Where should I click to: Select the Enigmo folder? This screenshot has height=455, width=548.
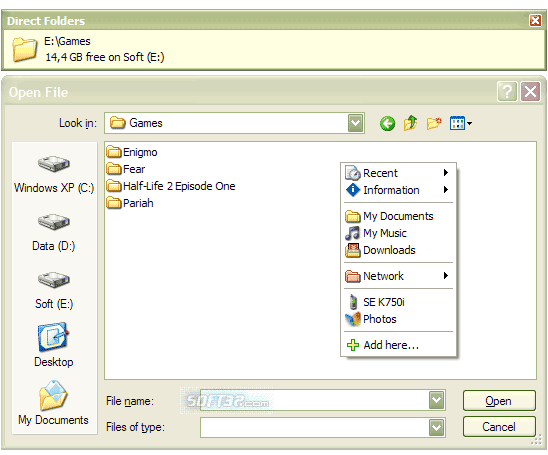tap(132, 152)
